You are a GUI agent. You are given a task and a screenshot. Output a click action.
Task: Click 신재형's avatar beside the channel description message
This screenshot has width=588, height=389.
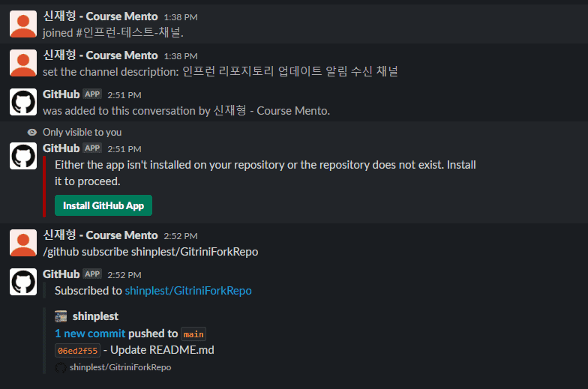point(23,63)
